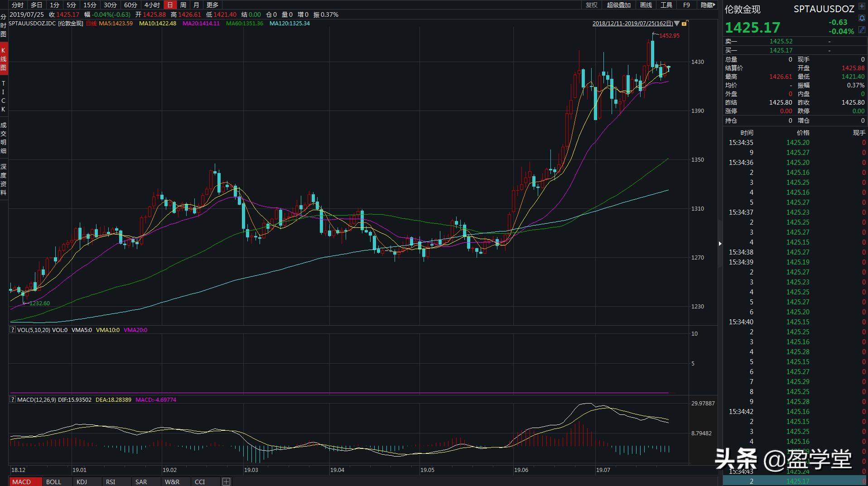
Task: Switch to the BOLL indicator tab
Action: click(x=54, y=481)
